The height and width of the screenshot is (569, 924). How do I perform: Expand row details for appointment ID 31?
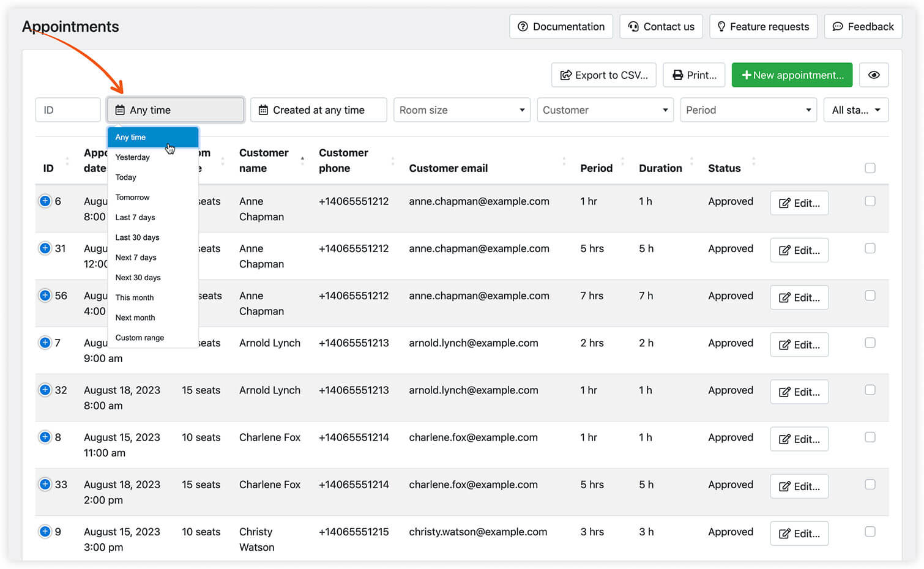45,248
